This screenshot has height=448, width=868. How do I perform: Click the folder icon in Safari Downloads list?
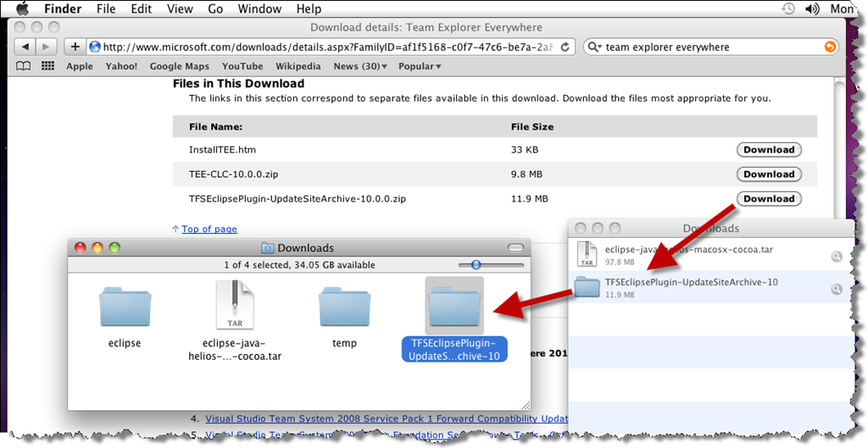pyautogui.click(x=587, y=288)
